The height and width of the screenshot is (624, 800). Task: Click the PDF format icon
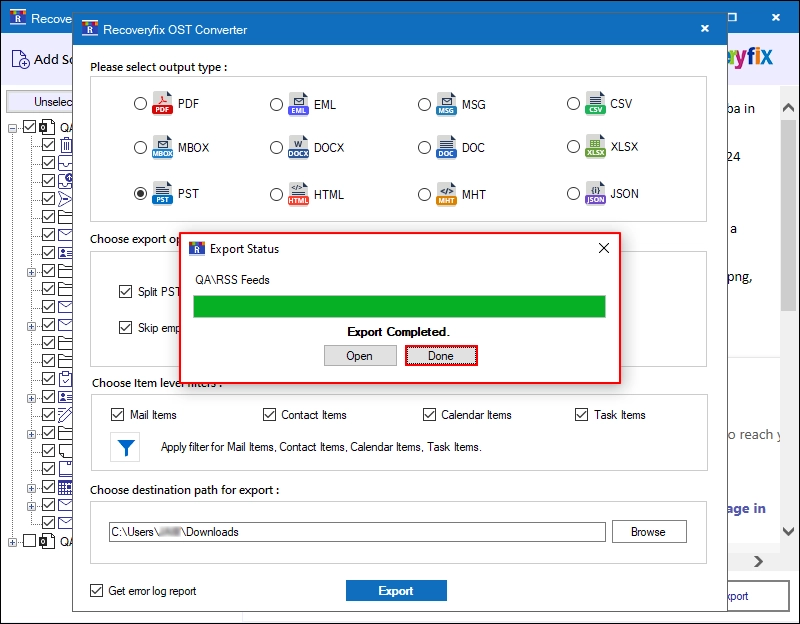[162, 104]
